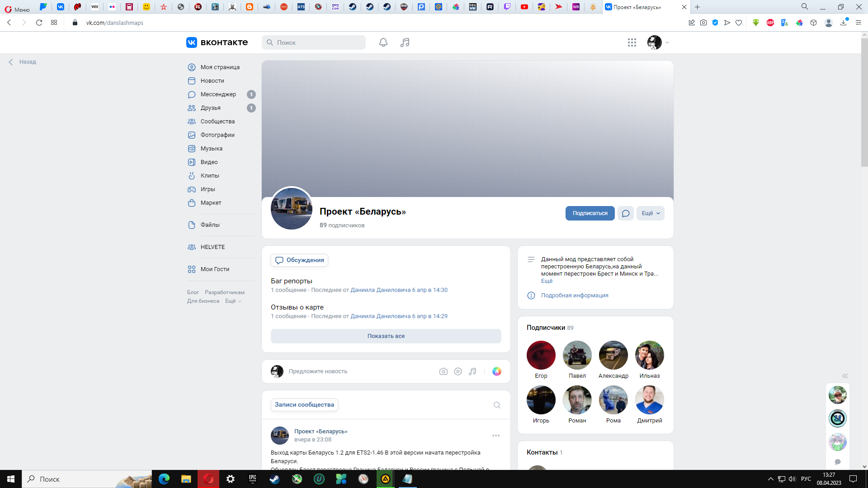The image size is (868, 488).
Task: Collapse the chat sidebar with double chevron
Action: 844,376
